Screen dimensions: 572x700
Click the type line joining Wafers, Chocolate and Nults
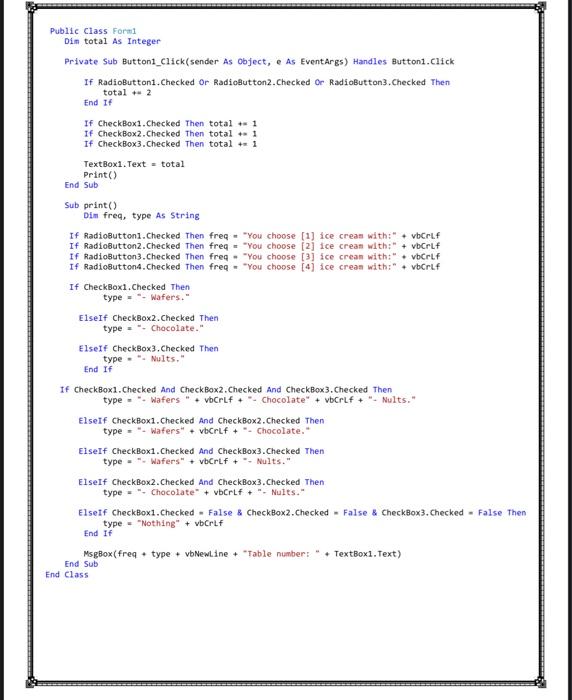pyautogui.click(x=259, y=400)
